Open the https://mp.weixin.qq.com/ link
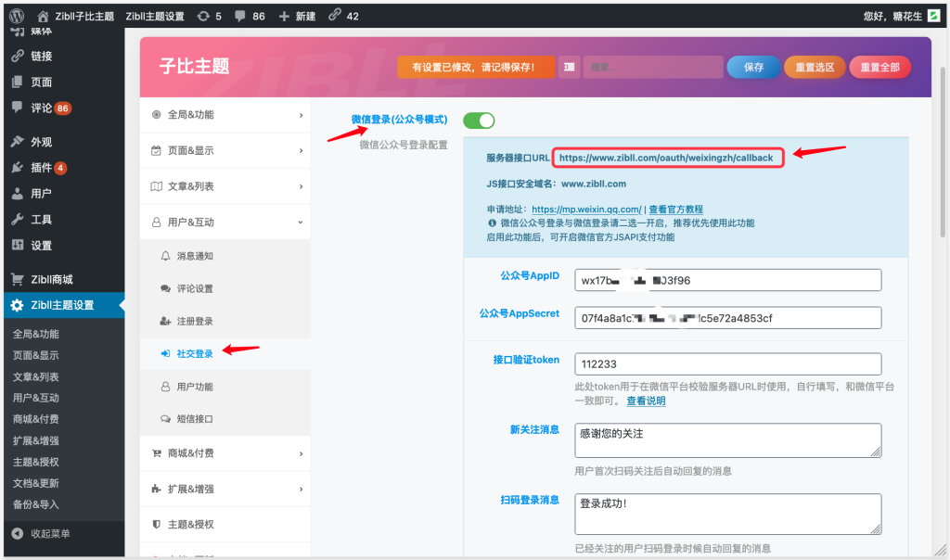This screenshot has height=560, width=950. point(586,210)
